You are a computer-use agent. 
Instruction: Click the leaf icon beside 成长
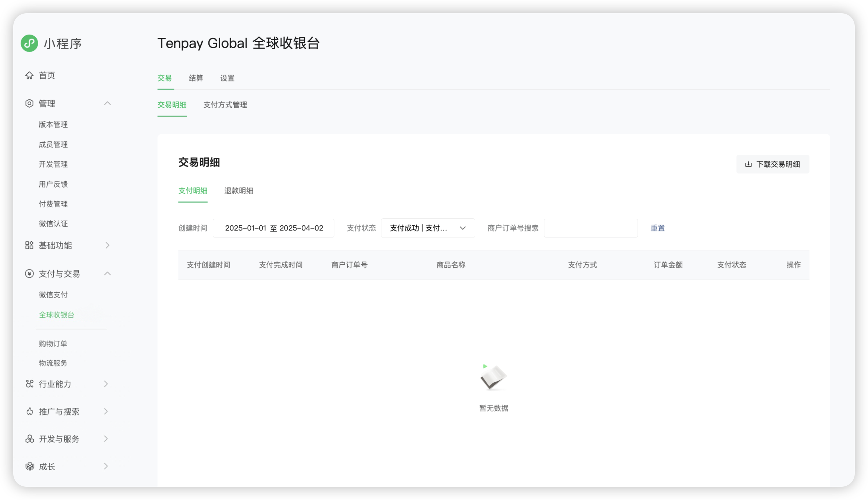click(29, 467)
